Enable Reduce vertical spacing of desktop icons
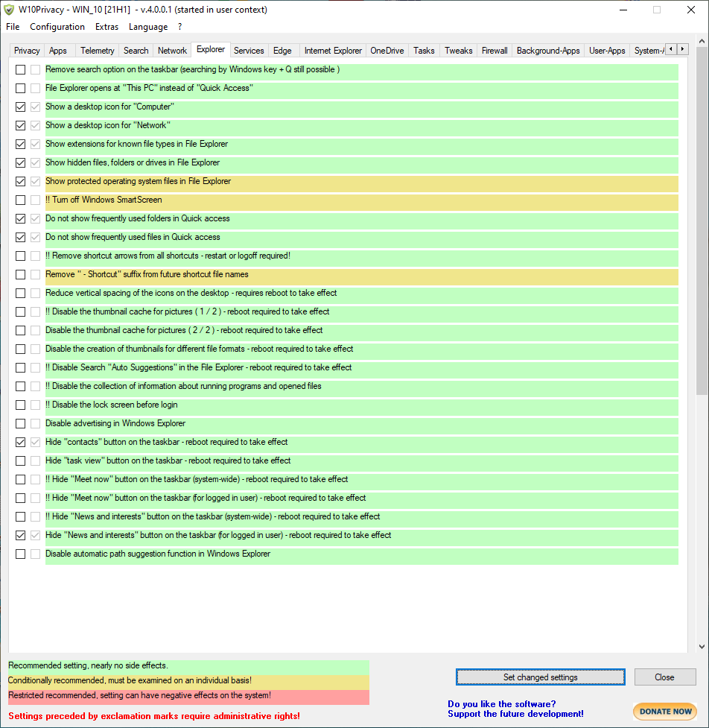Viewport: 709px width, 728px height. point(20,293)
